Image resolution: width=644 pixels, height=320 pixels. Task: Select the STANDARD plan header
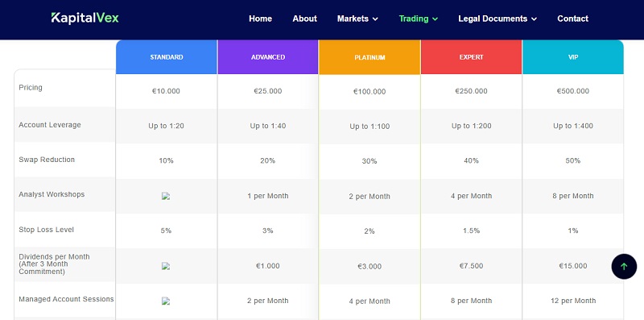tap(167, 57)
